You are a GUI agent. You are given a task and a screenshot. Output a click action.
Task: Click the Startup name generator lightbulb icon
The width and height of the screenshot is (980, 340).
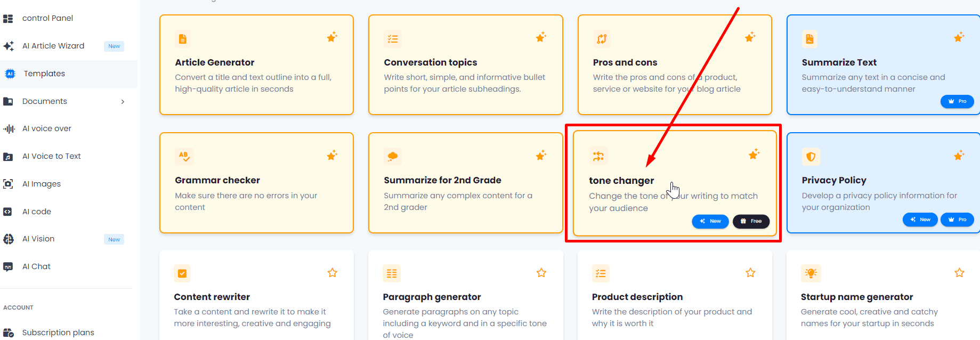(x=811, y=273)
